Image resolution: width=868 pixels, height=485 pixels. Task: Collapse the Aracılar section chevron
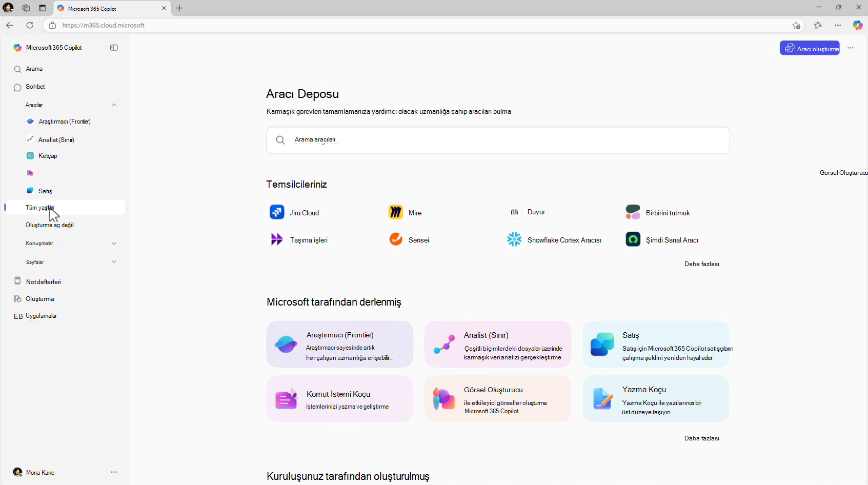pyautogui.click(x=114, y=105)
